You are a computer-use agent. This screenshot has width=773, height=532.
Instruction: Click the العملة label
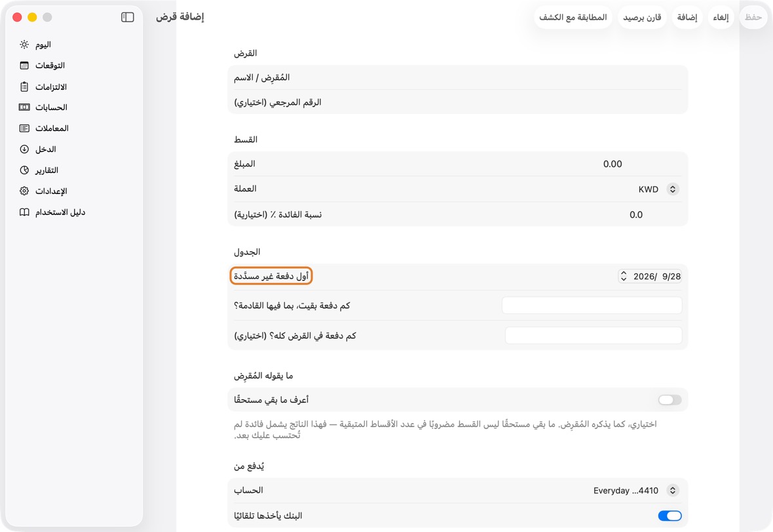(245, 189)
